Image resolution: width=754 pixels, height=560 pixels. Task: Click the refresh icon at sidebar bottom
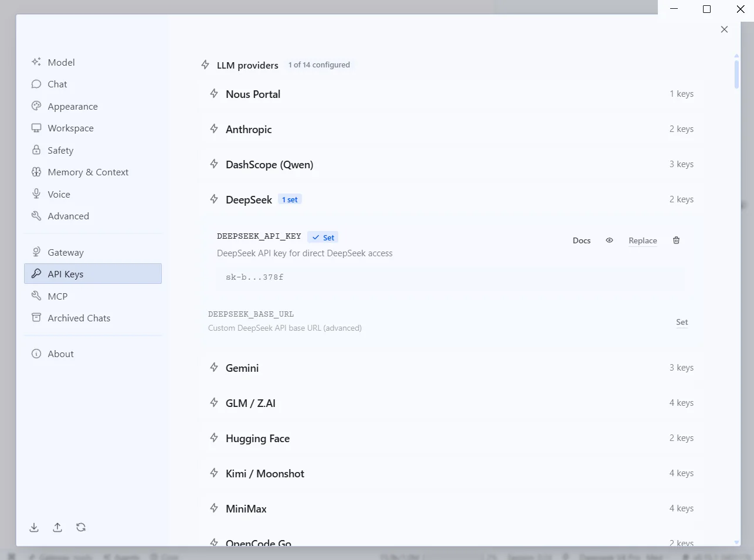tap(81, 527)
